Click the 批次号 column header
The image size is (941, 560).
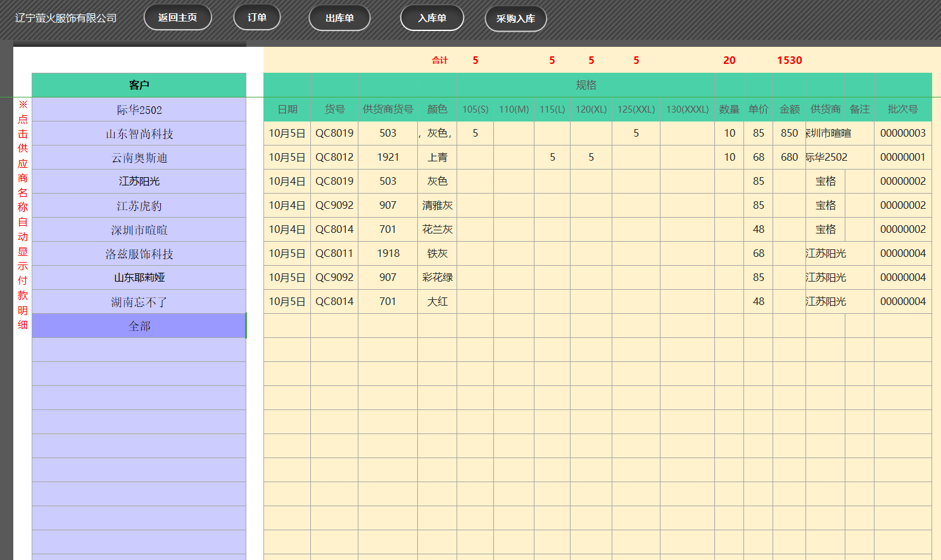[x=902, y=109]
